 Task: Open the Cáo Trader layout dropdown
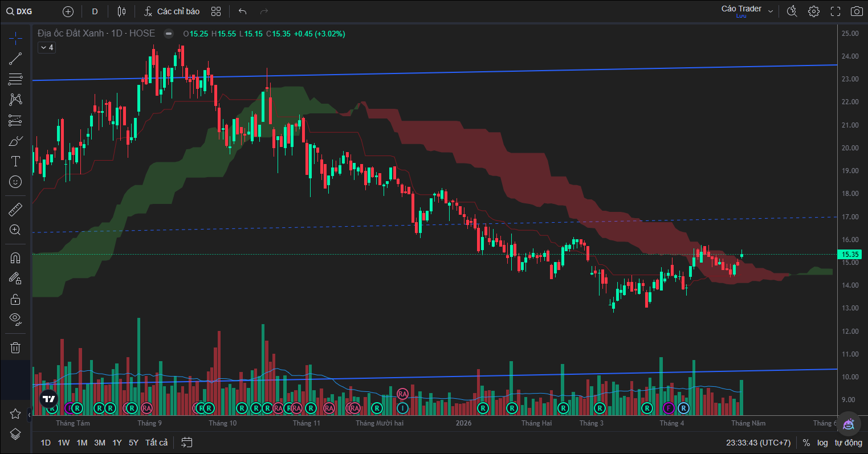tap(747, 11)
